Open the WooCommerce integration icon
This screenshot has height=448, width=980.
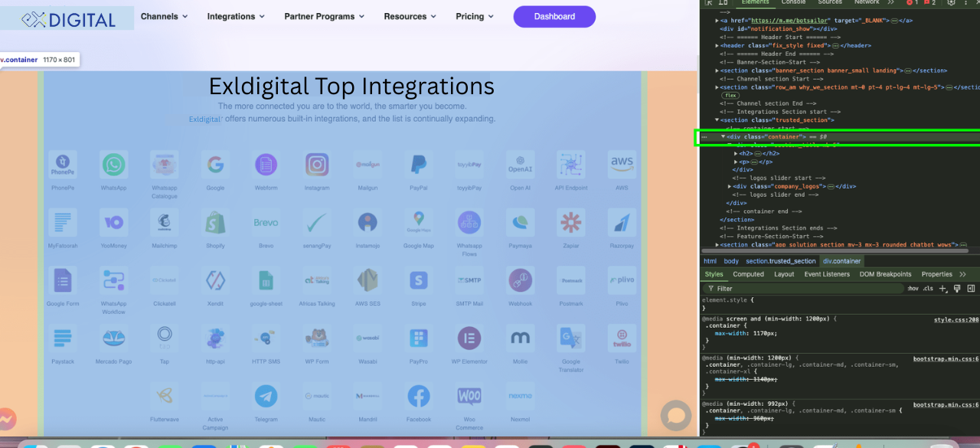tap(469, 396)
